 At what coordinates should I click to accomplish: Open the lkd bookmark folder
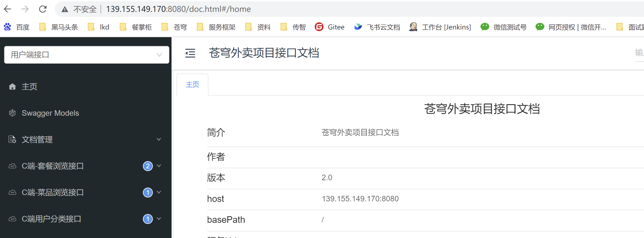tap(99, 27)
